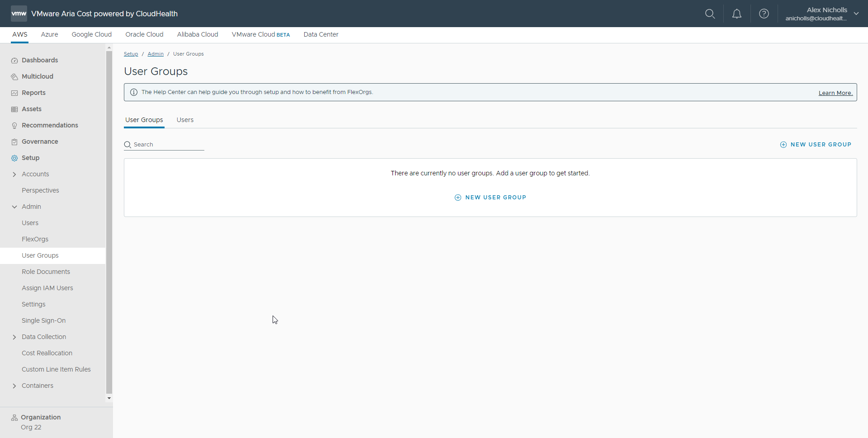This screenshot has height=438, width=868.
Task: Click the Organization icon at sidebar bottom
Action: (x=14, y=417)
